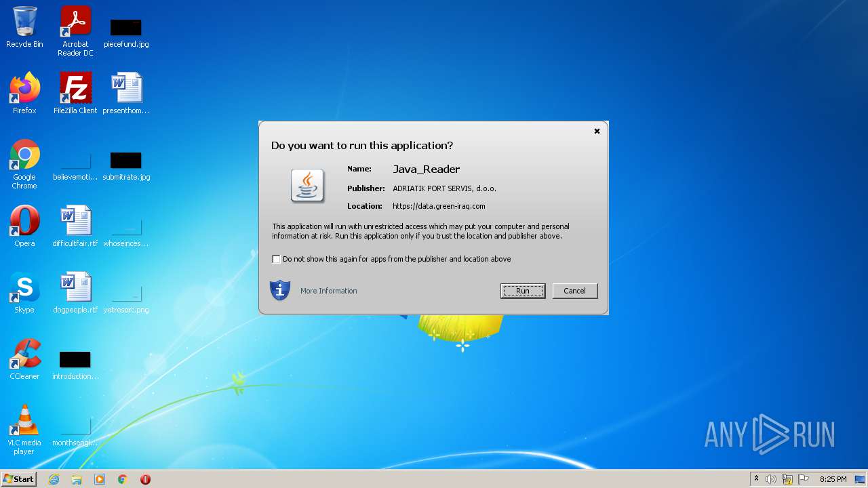Check 'Do not show this again' checkbox
868x488 pixels.
pyautogui.click(x=276, y=259)
